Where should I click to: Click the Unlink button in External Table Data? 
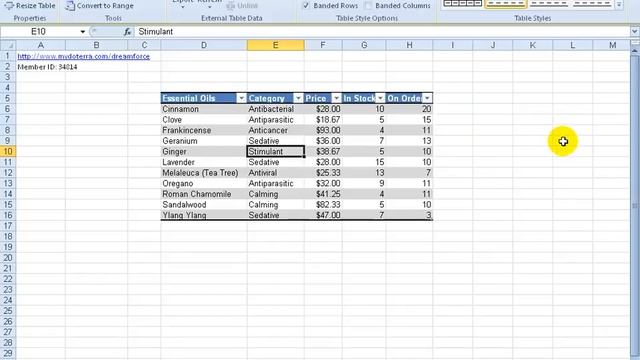(x=242, y=6)
